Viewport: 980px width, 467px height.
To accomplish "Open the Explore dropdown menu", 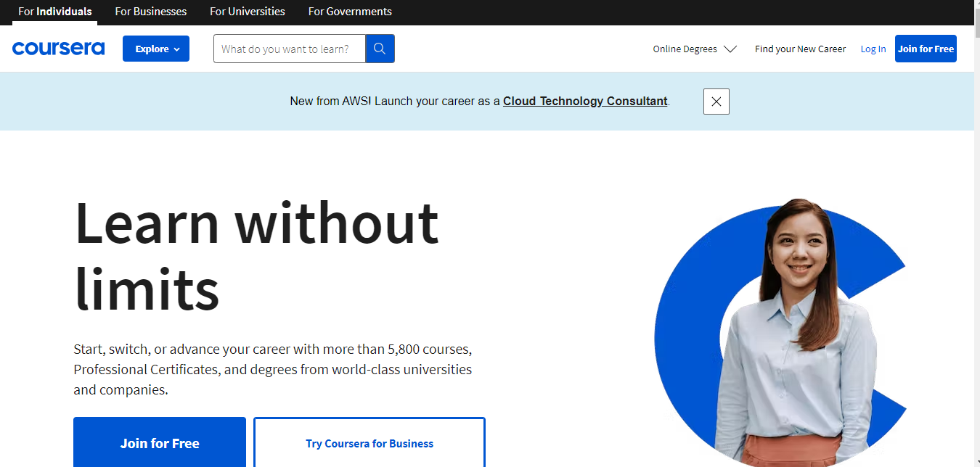I will coord(156,49).
